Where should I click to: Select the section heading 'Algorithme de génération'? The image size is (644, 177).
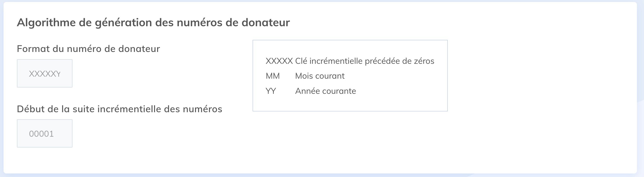click(154, 22)
